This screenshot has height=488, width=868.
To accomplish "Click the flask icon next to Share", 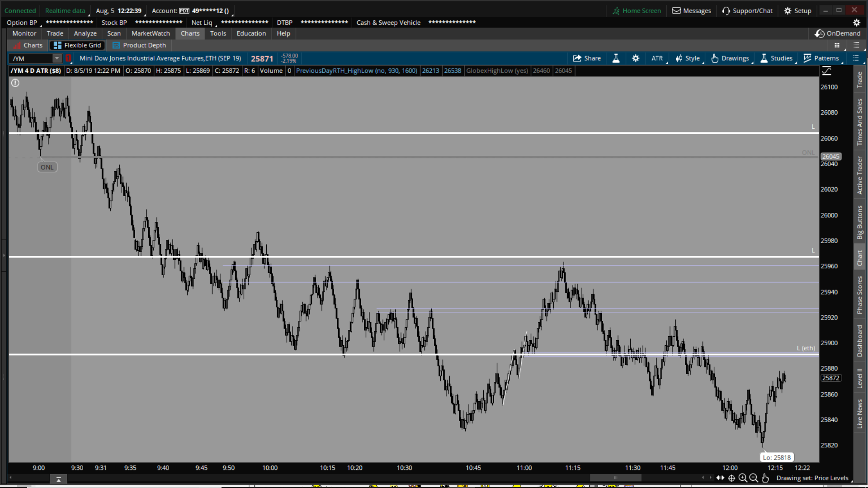I will [x=616, y=58].
